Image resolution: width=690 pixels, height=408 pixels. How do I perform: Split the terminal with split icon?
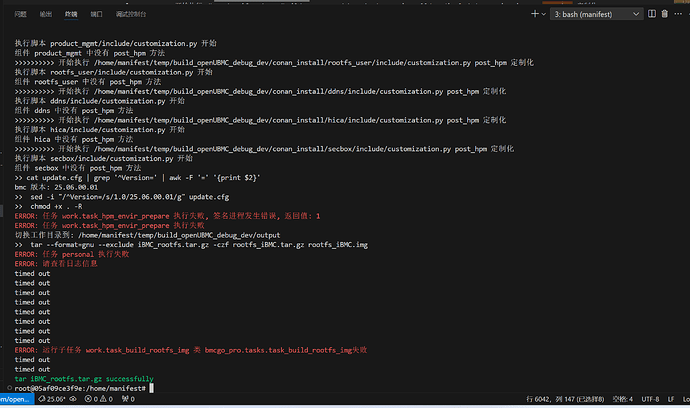652,14
